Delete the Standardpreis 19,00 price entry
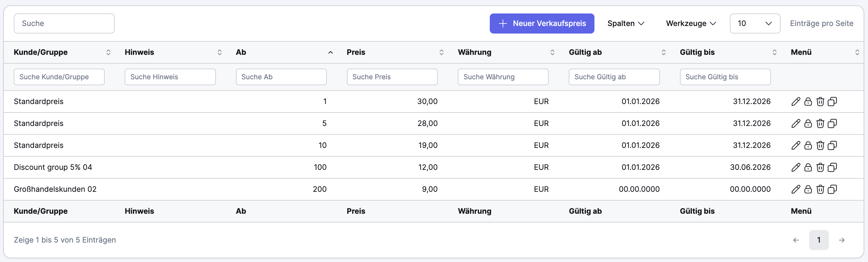Screen dimensions: 868x262 click(820, 145)
